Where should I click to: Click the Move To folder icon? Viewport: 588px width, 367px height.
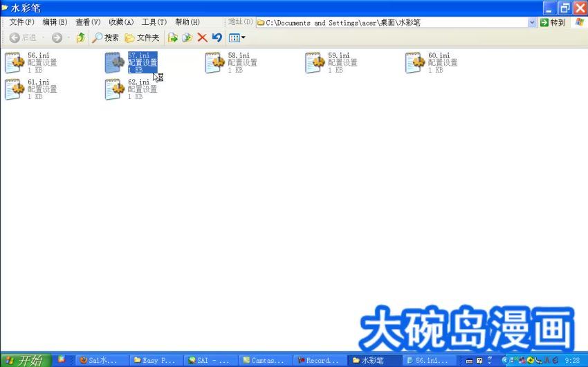pyautogui.click(x=173, y=38)
